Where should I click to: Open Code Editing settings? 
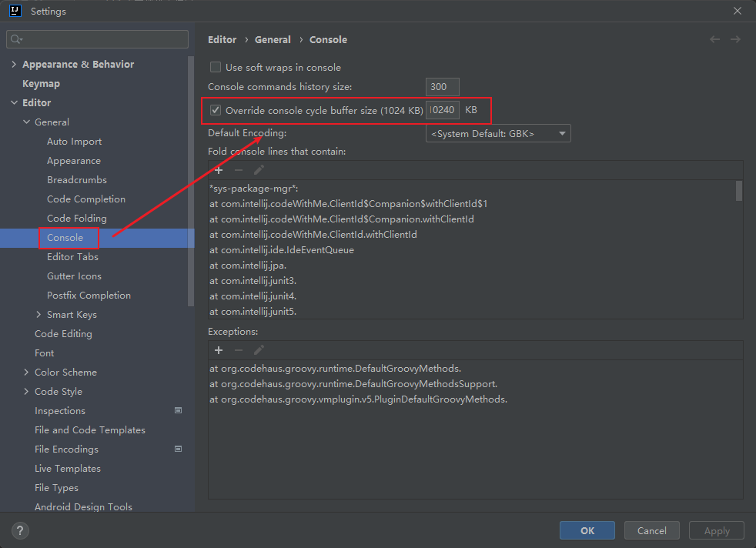(x=63, y=334)
